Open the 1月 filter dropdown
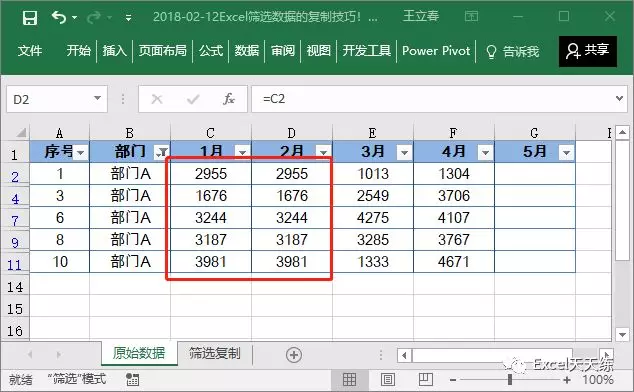 (x=243, y=153)
